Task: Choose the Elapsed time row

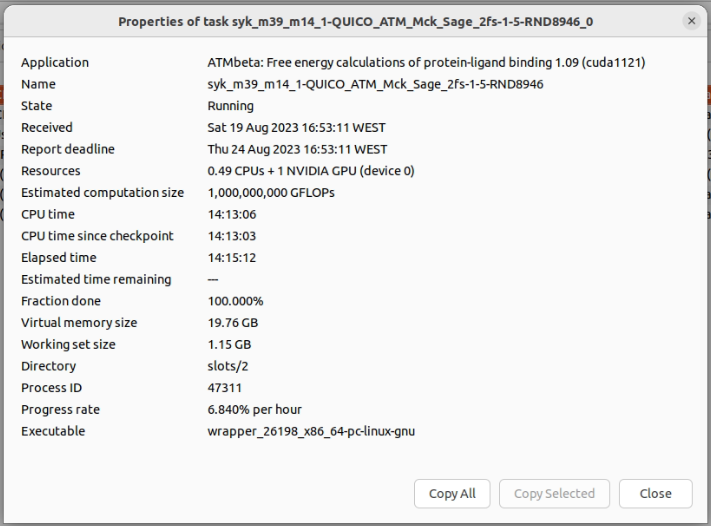Action: 59,258
